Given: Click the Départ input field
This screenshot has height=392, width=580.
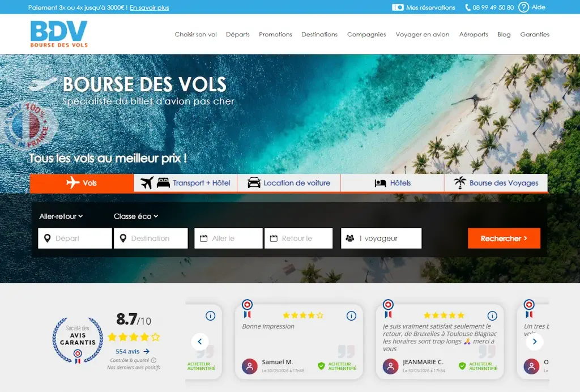Looking at the screenshot, I should (75, 238).
